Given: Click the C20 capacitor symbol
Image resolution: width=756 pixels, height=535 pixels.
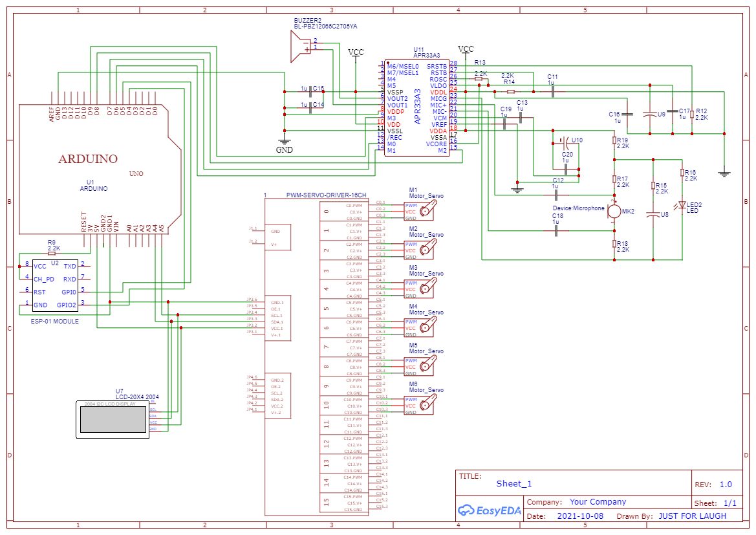Looking at the screenshot, I should point(566,169).
